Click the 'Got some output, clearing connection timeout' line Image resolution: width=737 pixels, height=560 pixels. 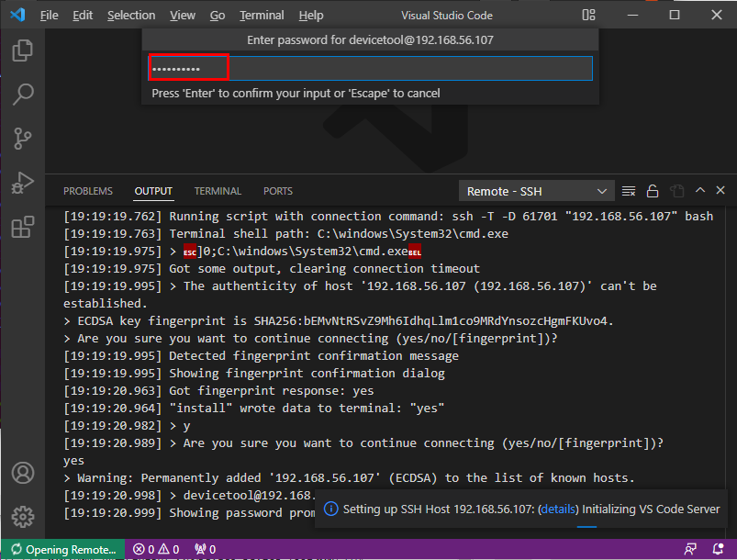coord(272,268)
